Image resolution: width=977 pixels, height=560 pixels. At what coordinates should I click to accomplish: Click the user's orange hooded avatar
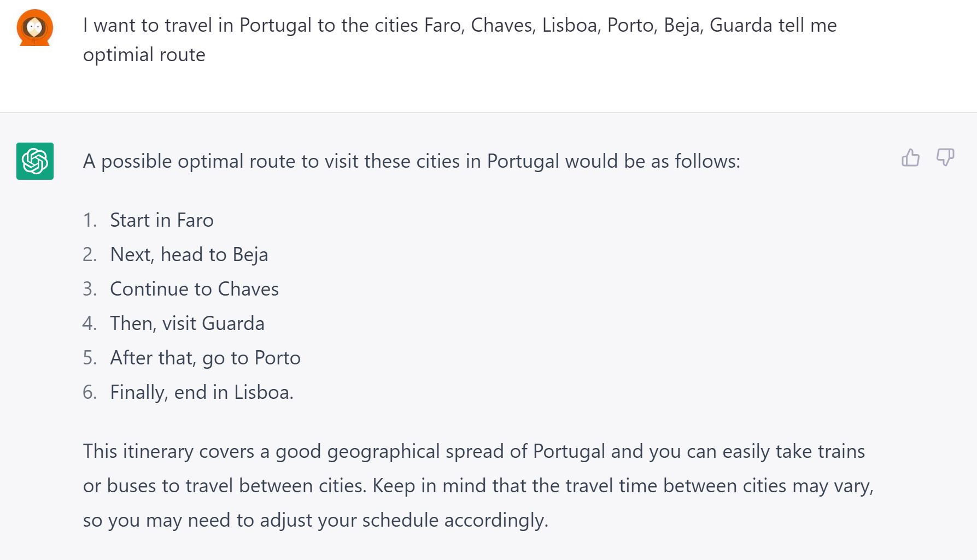(35, 27)
